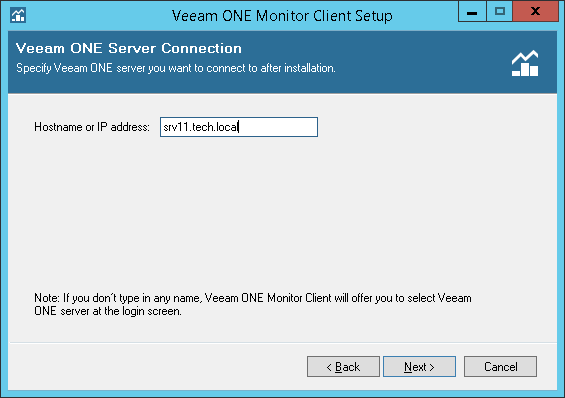
Task: Close the Veeam ONE Monitor Client Setup window
Action: click(535, 12)
